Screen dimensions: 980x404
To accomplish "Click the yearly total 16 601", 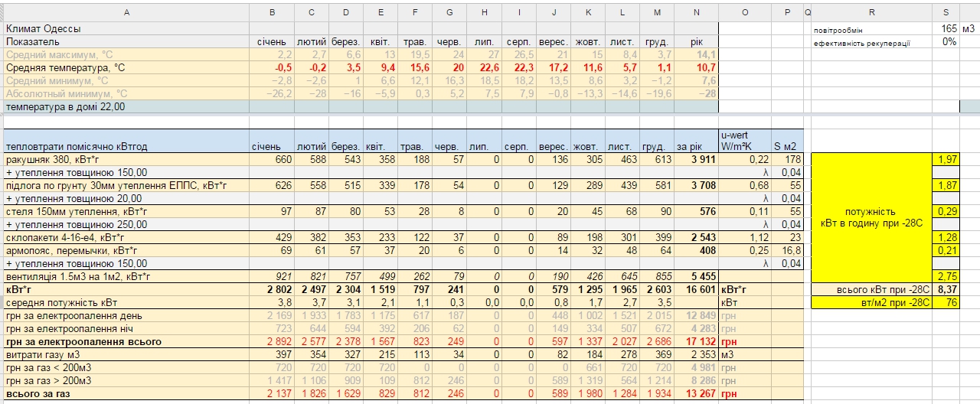I will tap(697, 289).
